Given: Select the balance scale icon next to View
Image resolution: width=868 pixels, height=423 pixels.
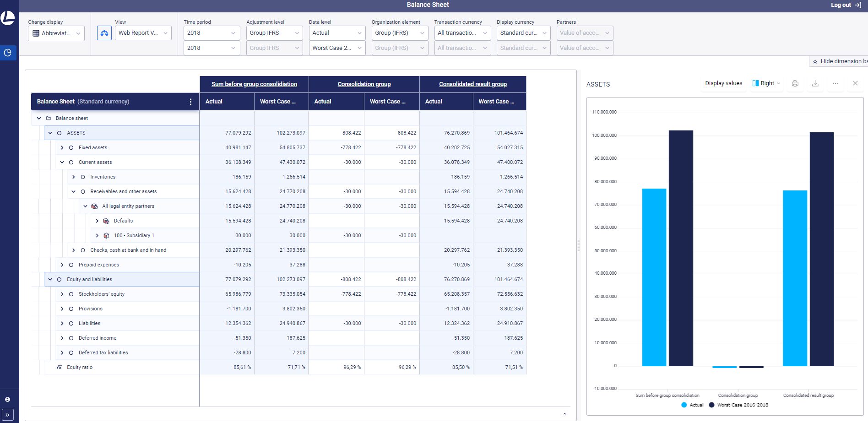Looking at the screenshot, I should (104, 33).
